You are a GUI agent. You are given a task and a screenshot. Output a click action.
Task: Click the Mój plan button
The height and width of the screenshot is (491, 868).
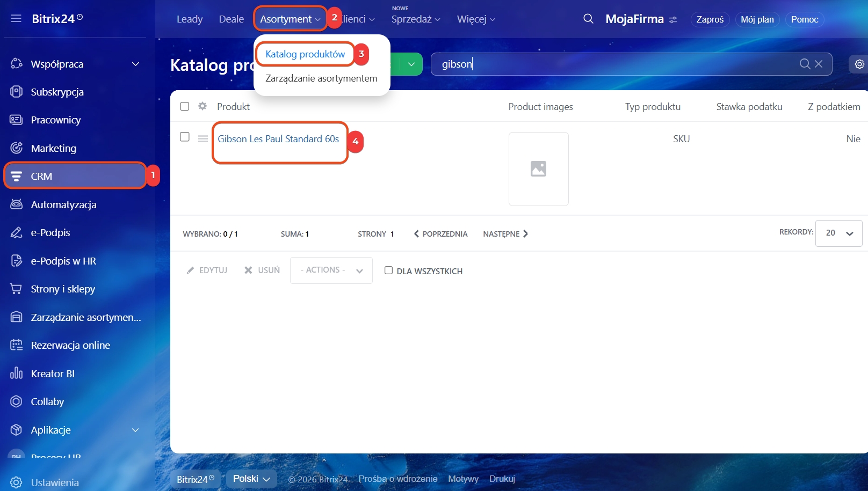[757, 19]
